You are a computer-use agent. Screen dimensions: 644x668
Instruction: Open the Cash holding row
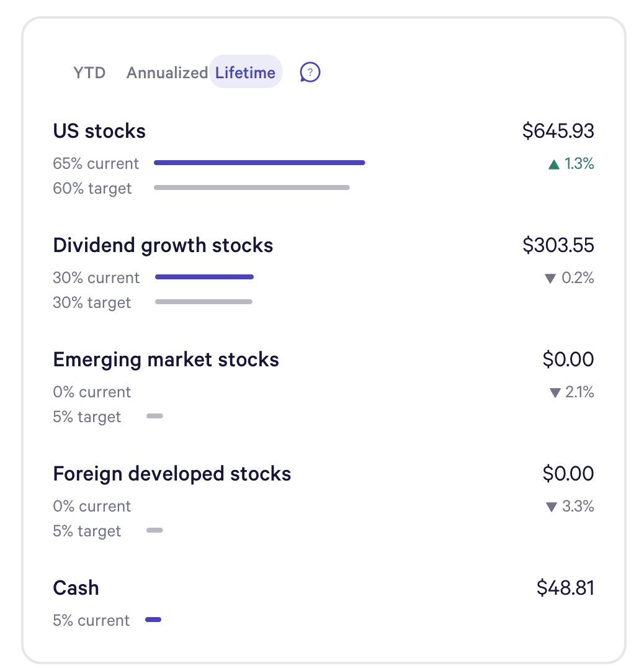pyautogui.click(x=76, y=588)
